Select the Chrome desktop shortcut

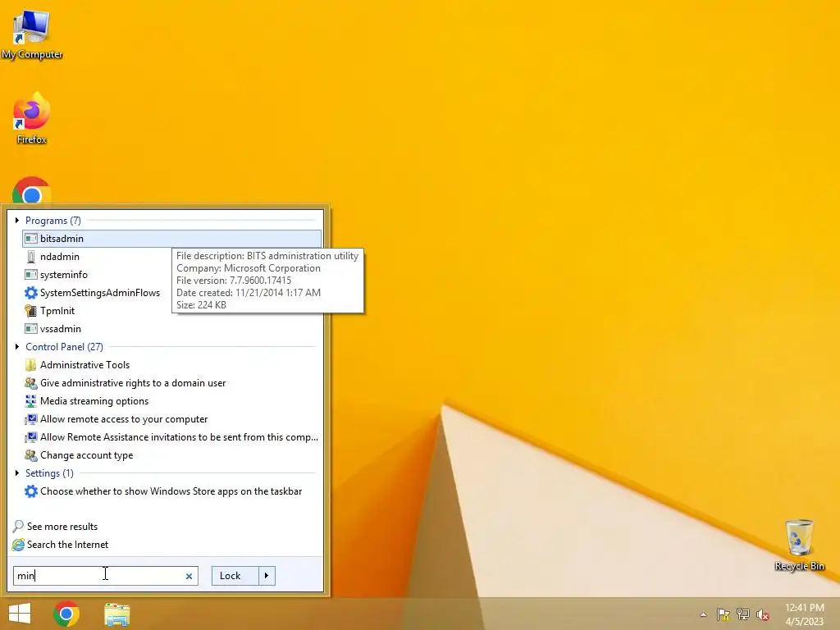(32, 190)
